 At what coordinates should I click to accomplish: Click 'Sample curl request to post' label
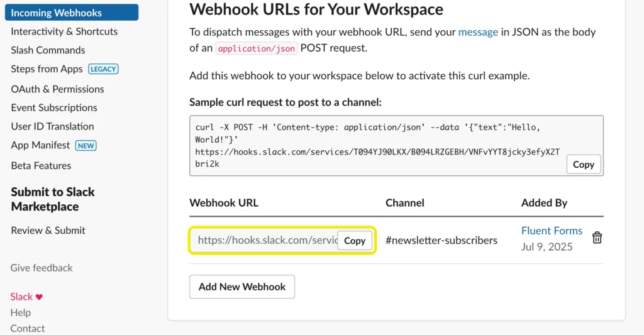click(x=286, y=102)
